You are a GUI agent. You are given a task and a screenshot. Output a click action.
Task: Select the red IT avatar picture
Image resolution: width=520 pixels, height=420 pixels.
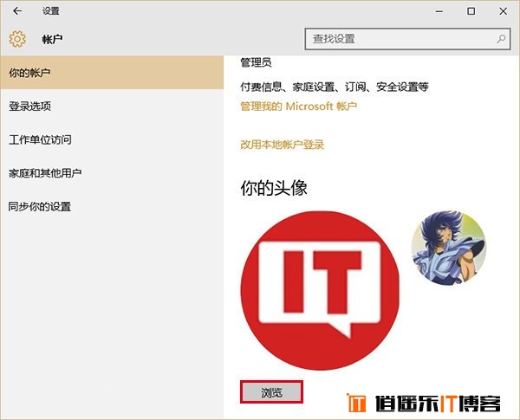pyautogui.click(x=320, y=290)
